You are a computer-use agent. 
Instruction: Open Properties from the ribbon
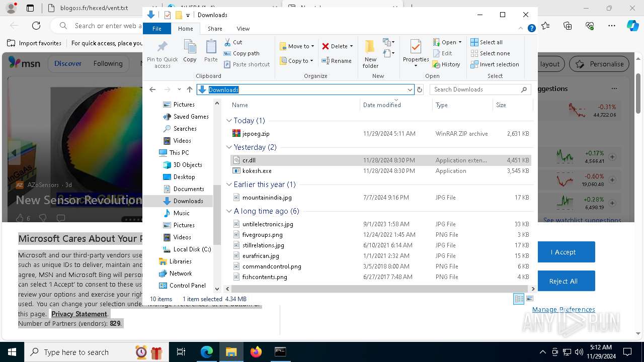click(416, 53)
